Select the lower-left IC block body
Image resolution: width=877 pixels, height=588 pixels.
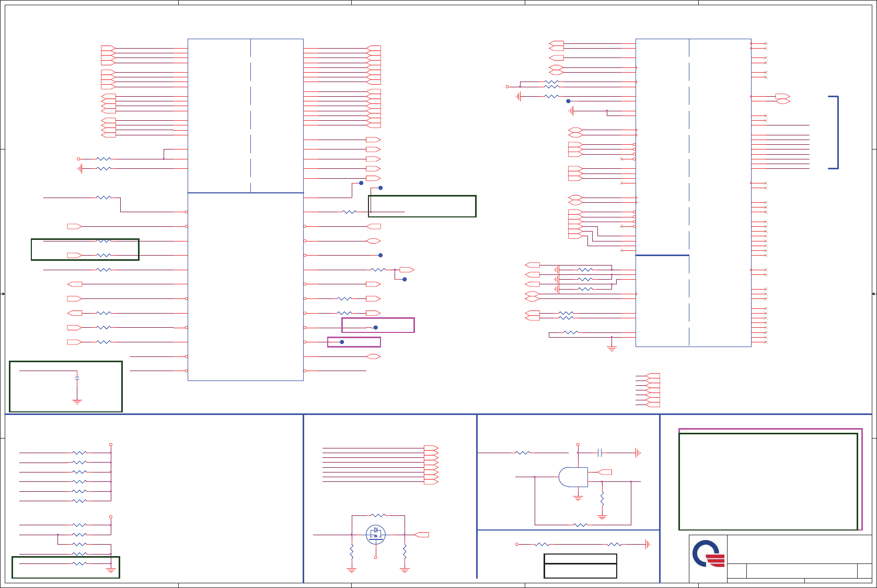pos(245,286)
